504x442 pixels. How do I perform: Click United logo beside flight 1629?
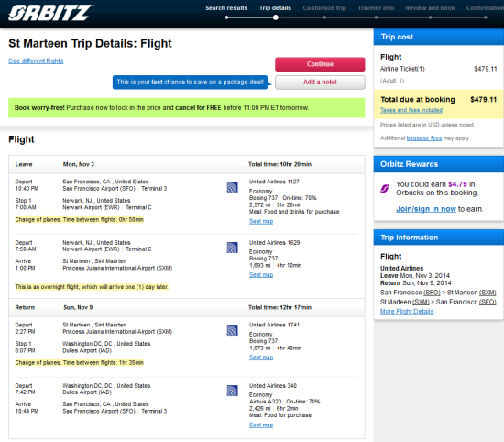coord(232,248)
